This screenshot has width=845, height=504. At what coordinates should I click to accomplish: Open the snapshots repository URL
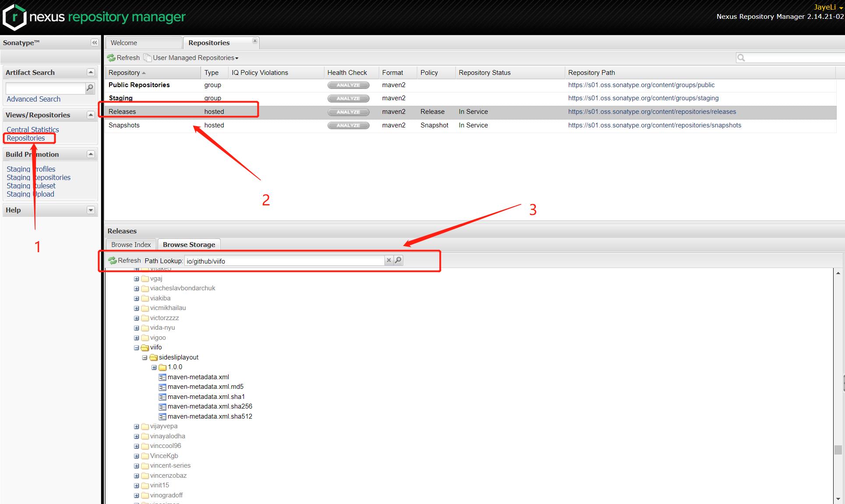655,125
